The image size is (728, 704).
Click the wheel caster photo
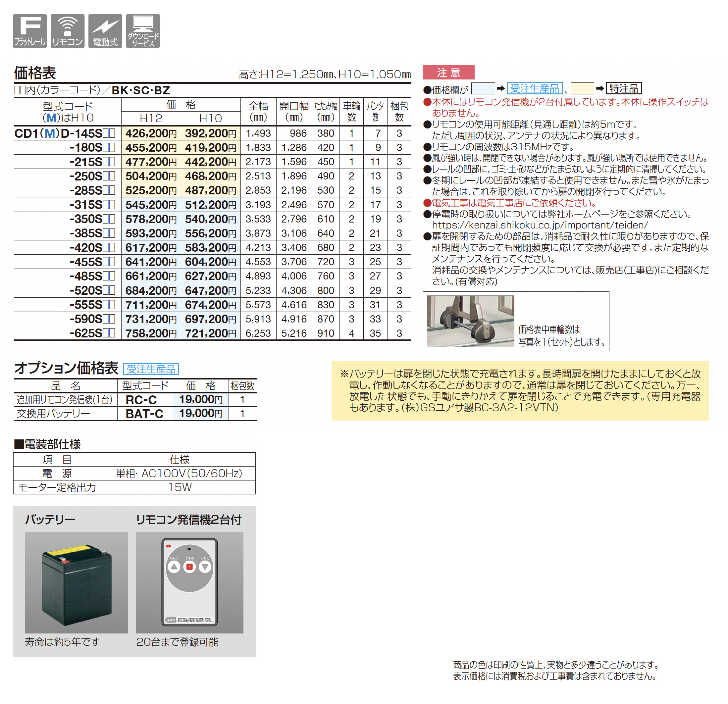pyautogui.click(x=470, y=321)
